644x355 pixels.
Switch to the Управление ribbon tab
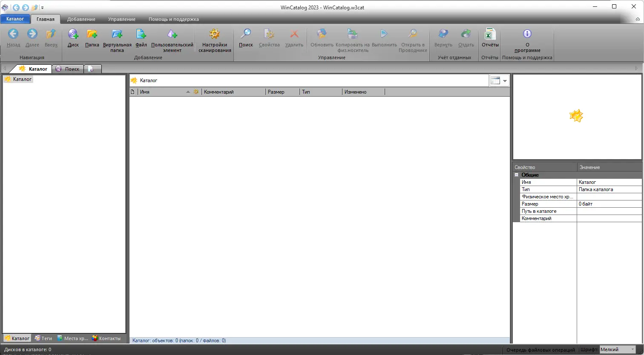point(122,19)
